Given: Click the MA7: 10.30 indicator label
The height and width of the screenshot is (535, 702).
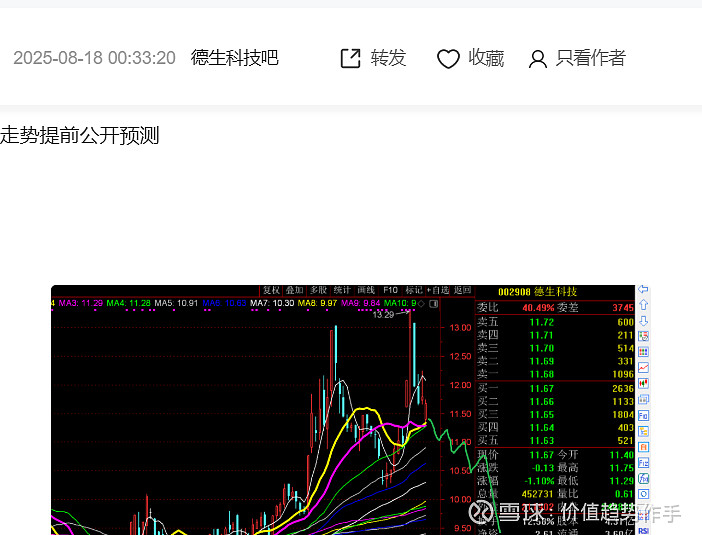Looking at the screenshot, I should coord(272,304).
